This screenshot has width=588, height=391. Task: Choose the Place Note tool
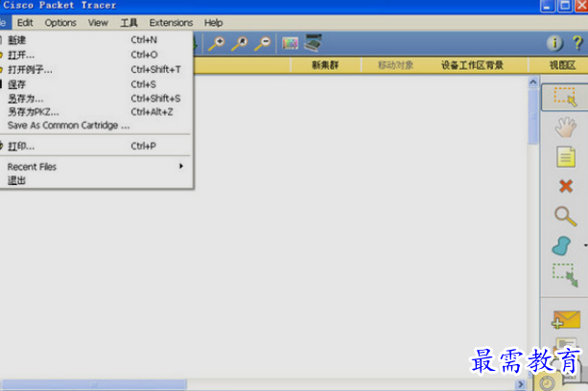[x=566, y=156]
